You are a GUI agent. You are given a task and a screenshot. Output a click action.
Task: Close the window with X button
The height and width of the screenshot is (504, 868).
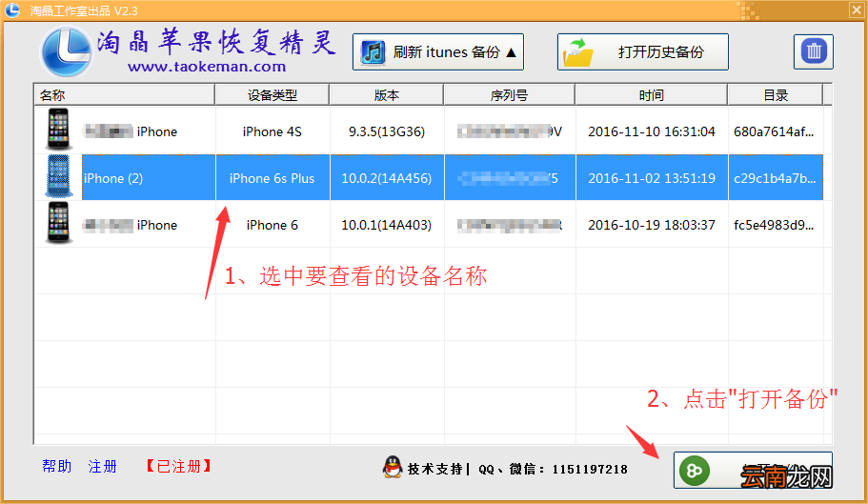click(857, 10)
